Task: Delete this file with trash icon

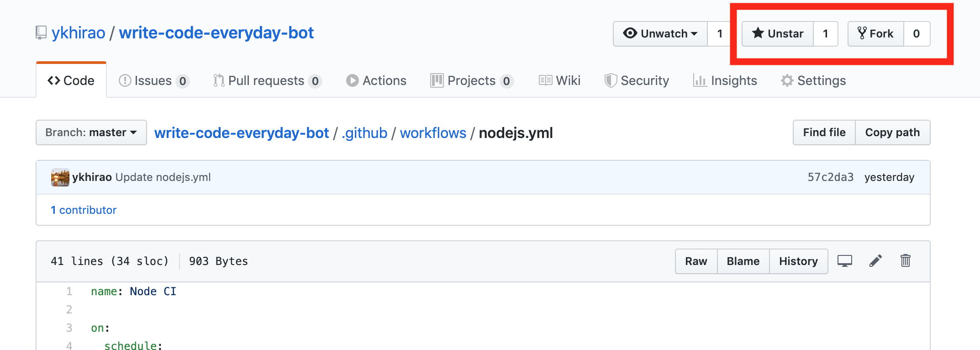Action: 905,260
